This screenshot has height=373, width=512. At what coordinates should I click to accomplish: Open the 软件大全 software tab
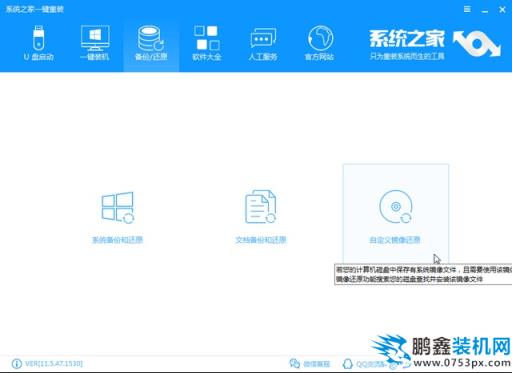coord(207,43)
